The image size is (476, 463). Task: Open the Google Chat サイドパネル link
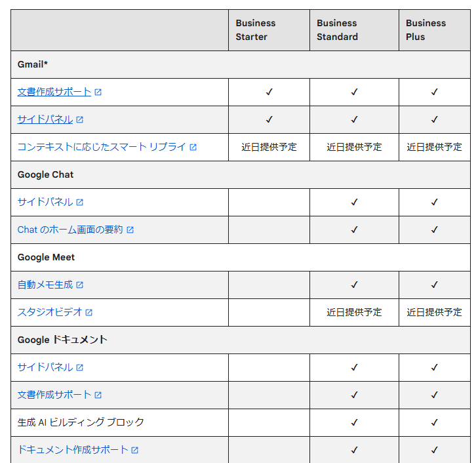(x=45, y=202)
